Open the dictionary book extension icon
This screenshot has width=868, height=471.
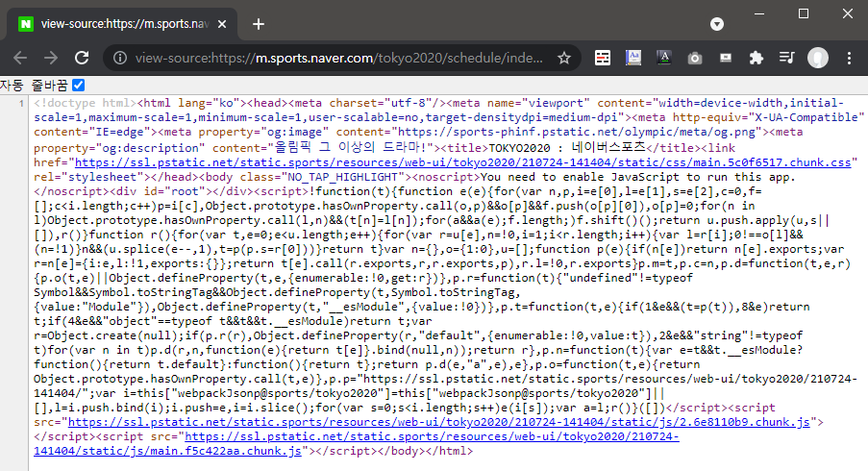click(632, 58)
